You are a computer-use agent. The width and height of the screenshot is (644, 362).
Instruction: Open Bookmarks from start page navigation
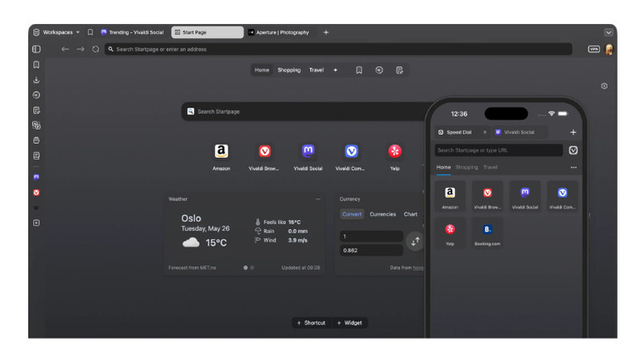(x=359, y=70)
